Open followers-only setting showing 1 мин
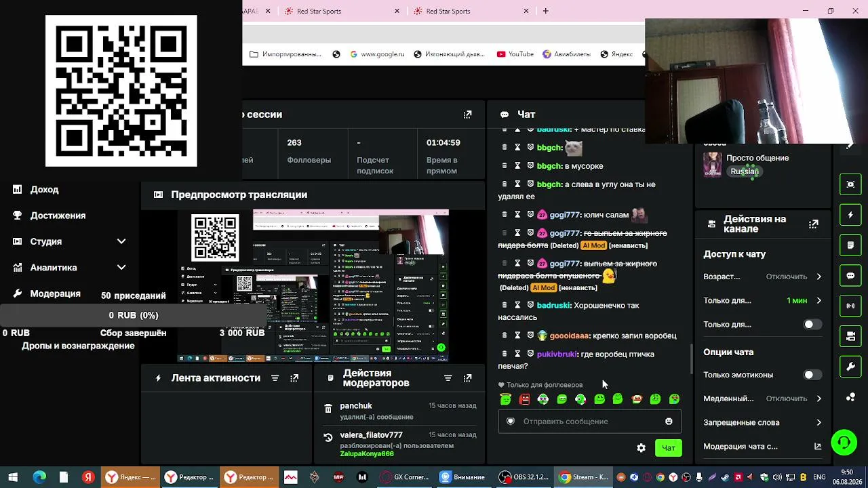The width and height of the screenshot is (868, 488). 762,300
